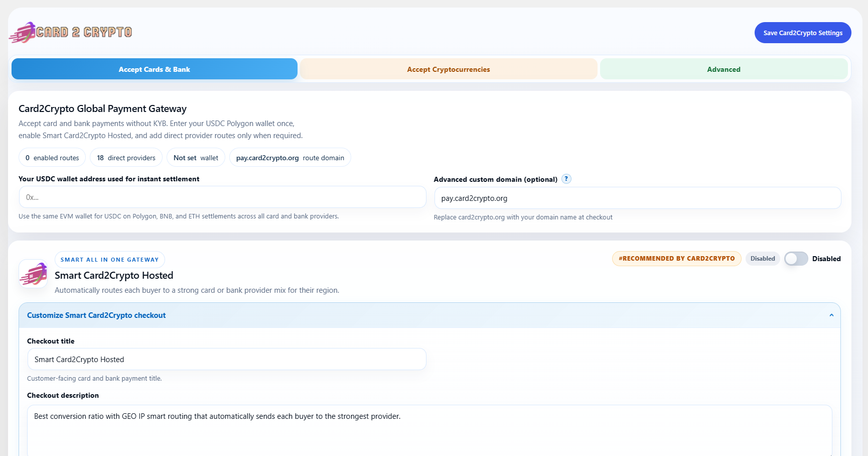Click the Card 2 Crypto logo
Screen dimensions: 868x456
tap(71, 32)
